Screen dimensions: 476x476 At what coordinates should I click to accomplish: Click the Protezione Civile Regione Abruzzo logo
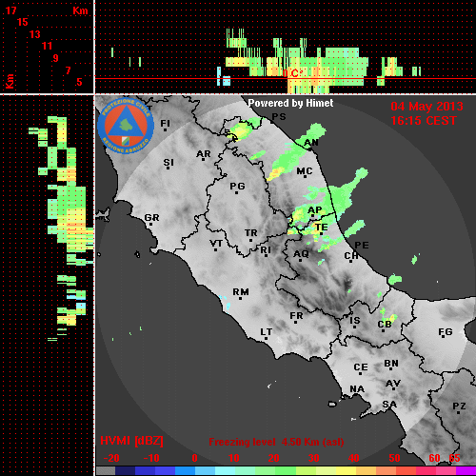coord(127,126)
